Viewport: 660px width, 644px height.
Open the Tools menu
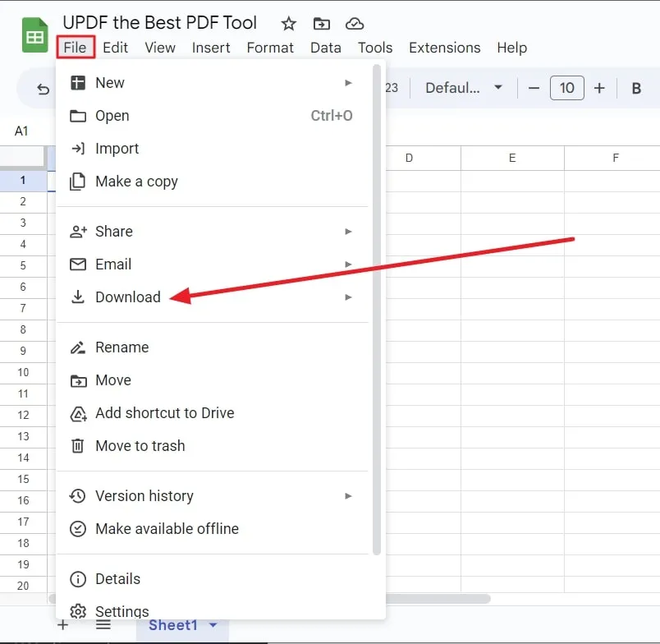pyautogui.click(x=375, y=48)
